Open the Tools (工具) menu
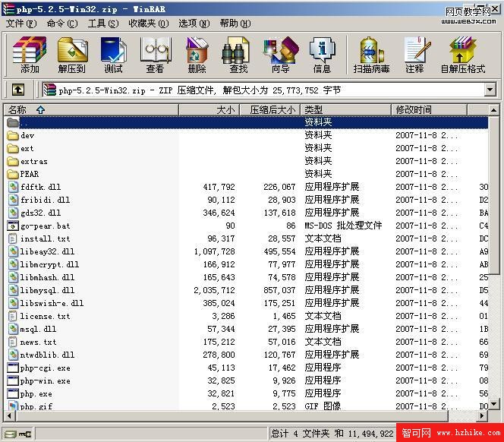 [x=103, y=24]
